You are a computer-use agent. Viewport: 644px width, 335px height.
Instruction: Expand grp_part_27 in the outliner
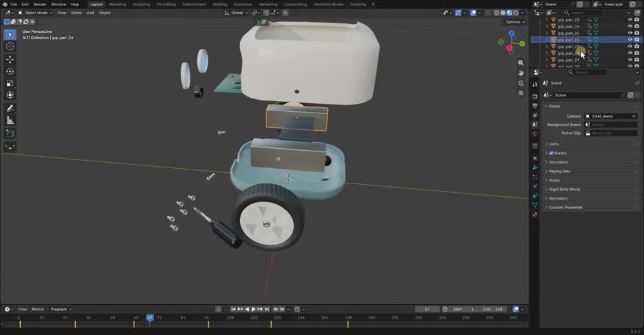click(x=547, y=46)
